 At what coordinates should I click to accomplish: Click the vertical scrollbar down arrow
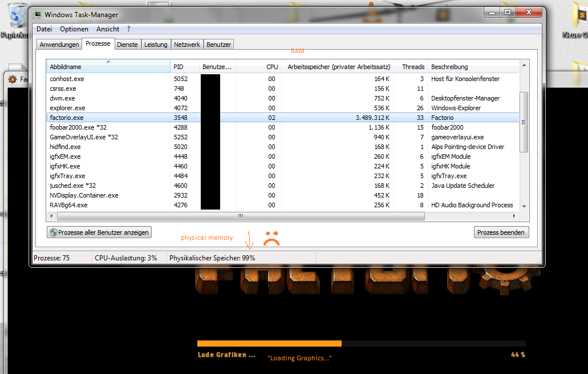524,206
